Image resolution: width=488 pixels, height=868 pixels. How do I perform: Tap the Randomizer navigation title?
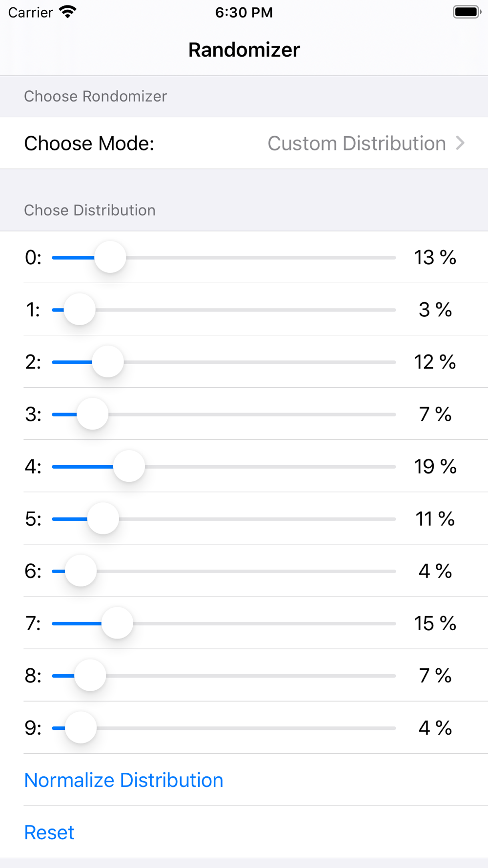[244, 50]
